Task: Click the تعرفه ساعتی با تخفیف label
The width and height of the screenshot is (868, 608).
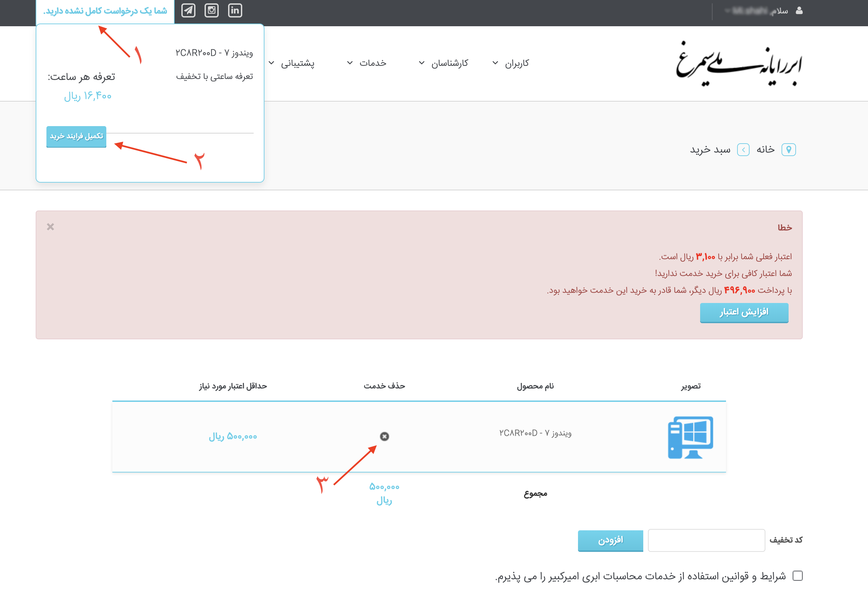Action: (x=214, y=77)
